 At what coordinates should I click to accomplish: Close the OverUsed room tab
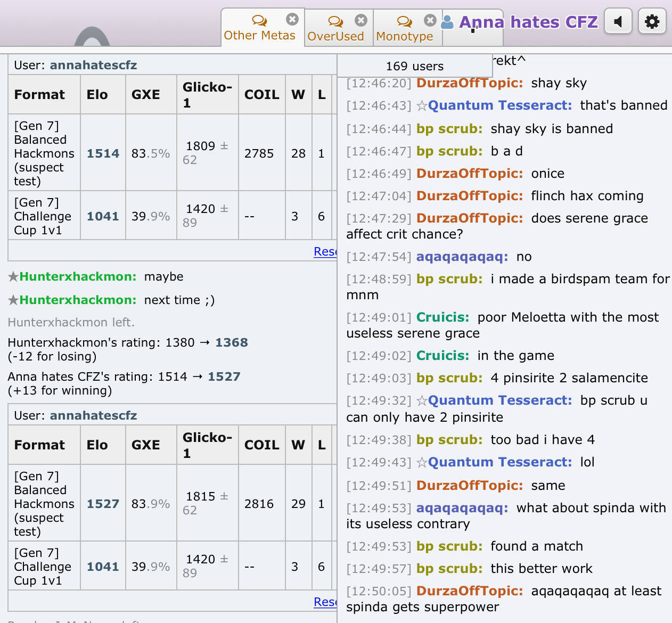[361, 20]
